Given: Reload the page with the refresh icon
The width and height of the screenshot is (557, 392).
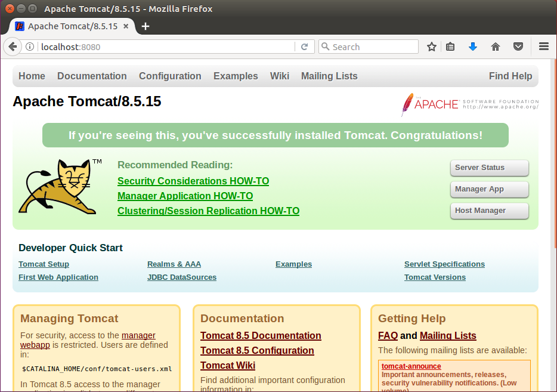Looking at the screenshot, I should [x=304, y=47].
